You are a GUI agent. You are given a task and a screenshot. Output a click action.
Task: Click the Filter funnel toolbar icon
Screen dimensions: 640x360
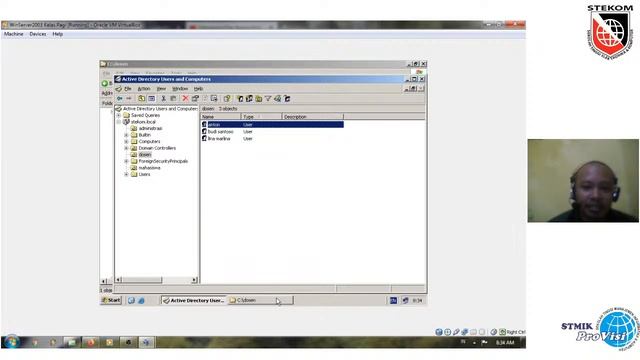268,99
